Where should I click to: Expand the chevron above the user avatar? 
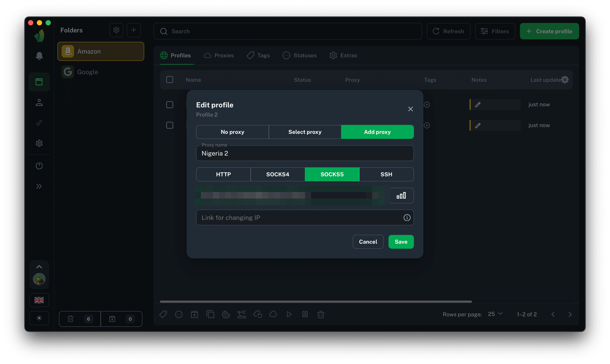click(39, 266)
